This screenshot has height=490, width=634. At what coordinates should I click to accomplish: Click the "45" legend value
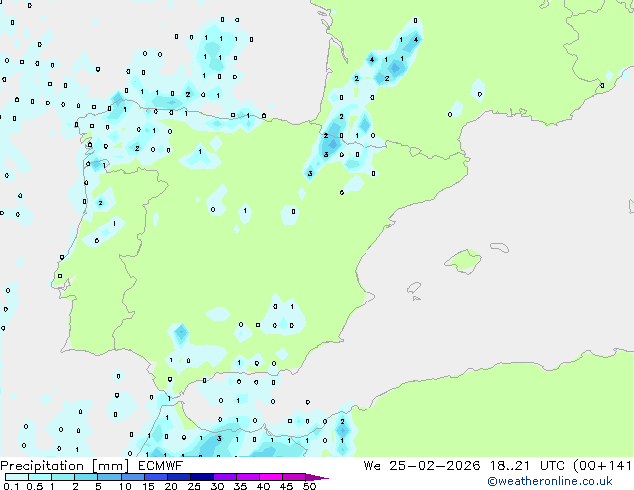(286, 486)
